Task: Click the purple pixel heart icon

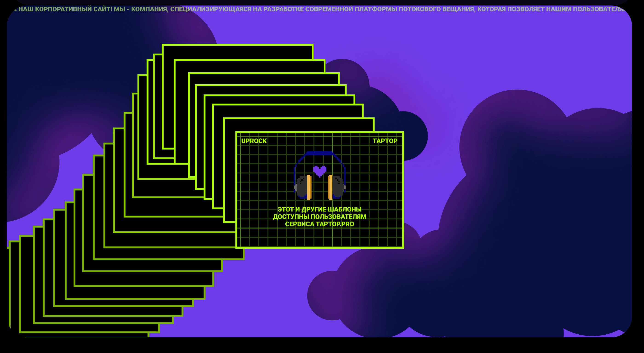Action: click(319, 171)
